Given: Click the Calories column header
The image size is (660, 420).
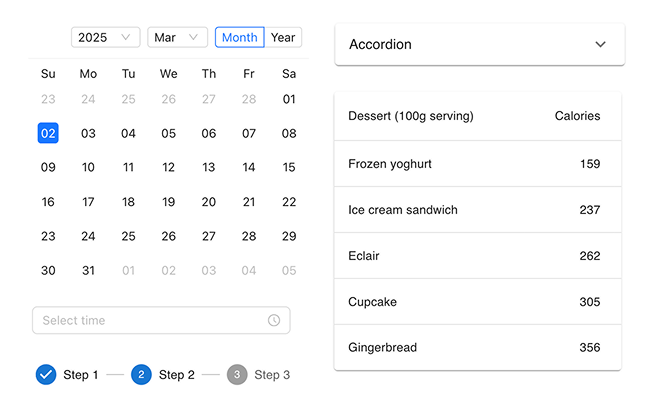Looking at the screenshot, I should (x=577, y=116).
